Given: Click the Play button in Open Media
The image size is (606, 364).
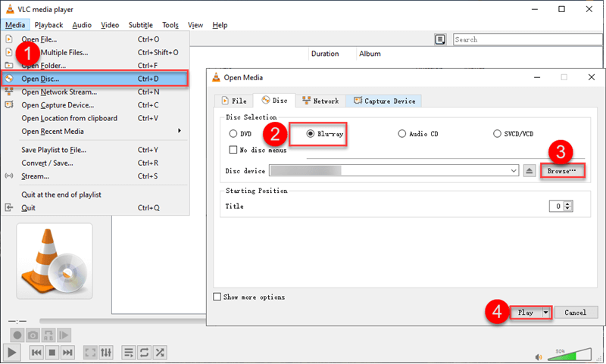Looking at the screenshot, I should 526,313.
